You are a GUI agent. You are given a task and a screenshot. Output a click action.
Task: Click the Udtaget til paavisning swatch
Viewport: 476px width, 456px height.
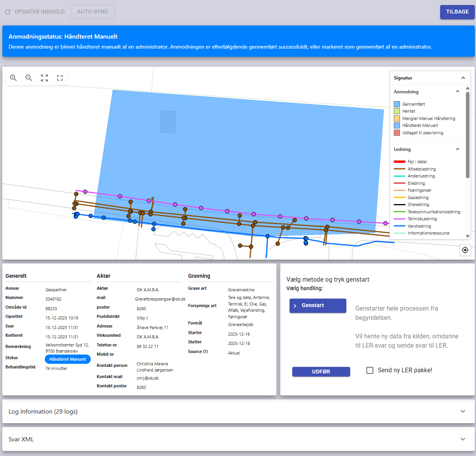397,133
